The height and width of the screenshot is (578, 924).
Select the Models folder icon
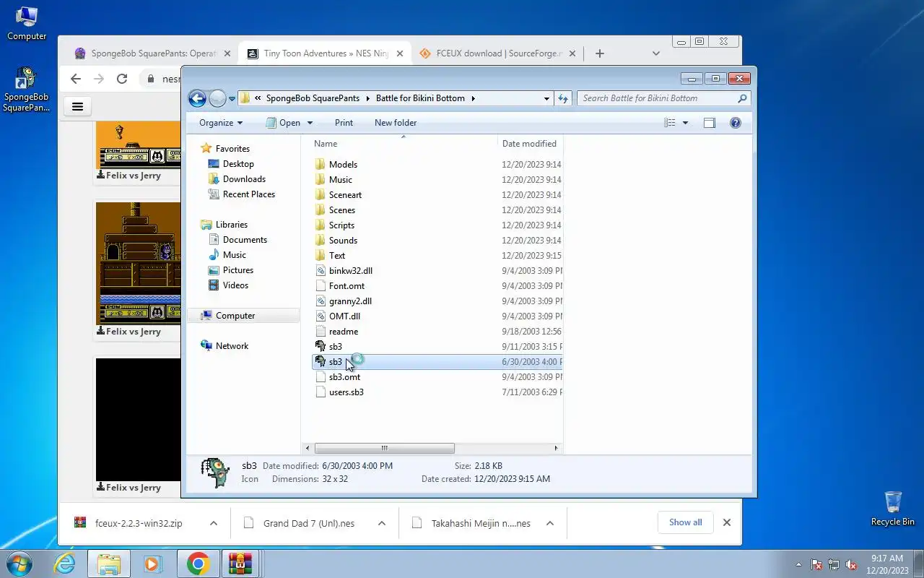pos(321,165)
